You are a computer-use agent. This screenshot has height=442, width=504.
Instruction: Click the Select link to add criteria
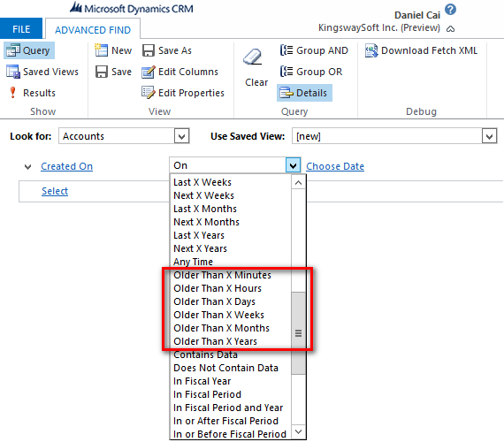pyautogui.click(x=55, y=191)
